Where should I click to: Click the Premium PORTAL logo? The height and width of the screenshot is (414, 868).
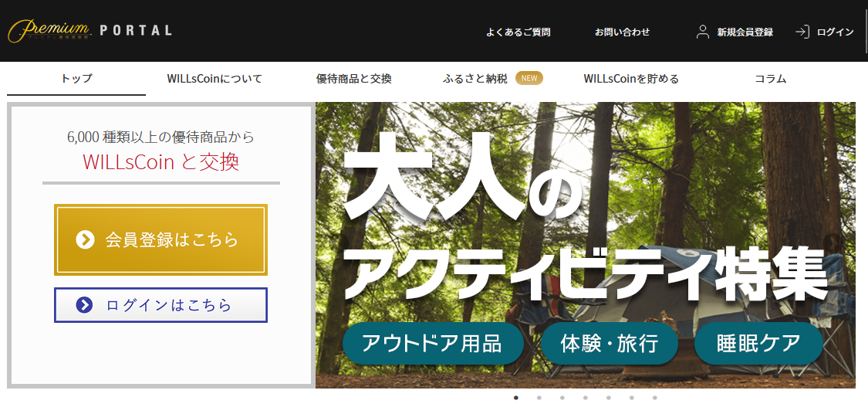(90, 31)
